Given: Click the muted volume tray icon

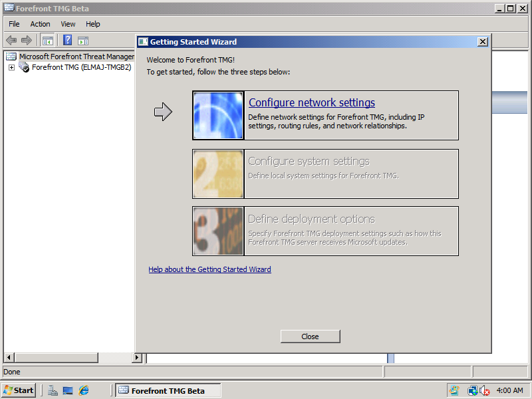Looking at the screenshot, I should pyautogui.click(x=485, y=390).
